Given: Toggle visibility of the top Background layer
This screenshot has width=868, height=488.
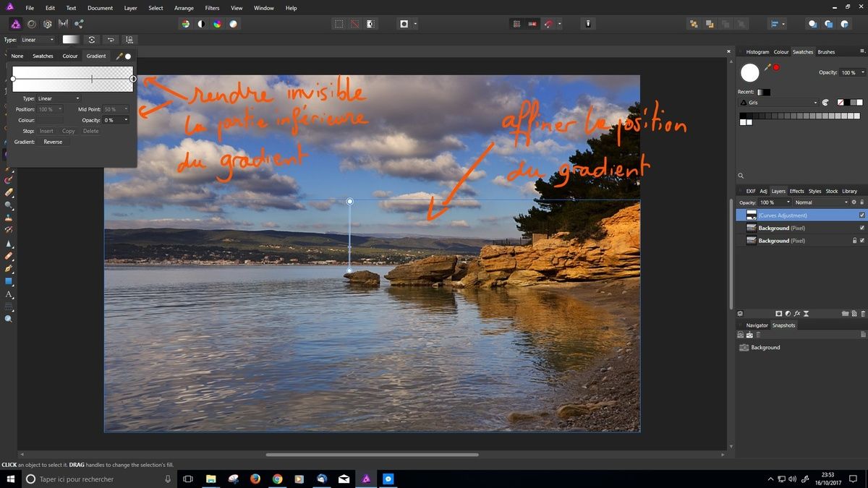Looking at the screenshot, I should pyautogui.click(x=861, y=228).
